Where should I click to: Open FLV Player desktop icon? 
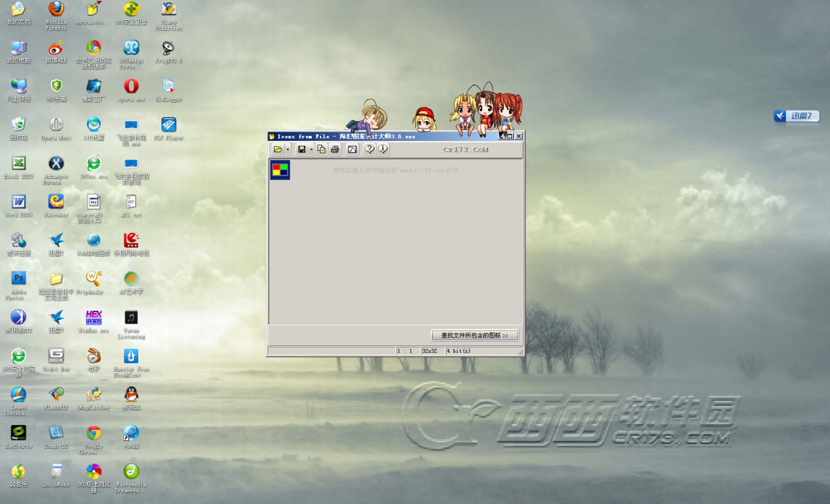pyautogui.click(x=169, y=128)
